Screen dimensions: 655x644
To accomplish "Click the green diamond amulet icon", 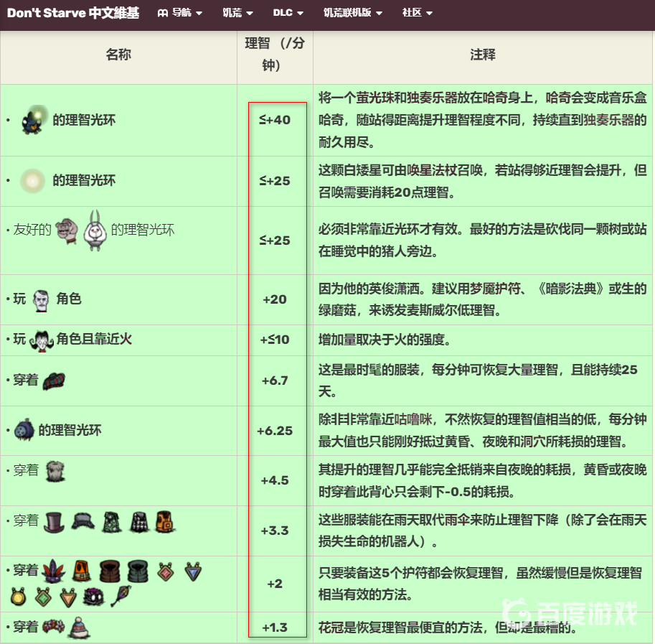I will click(44, 597).
